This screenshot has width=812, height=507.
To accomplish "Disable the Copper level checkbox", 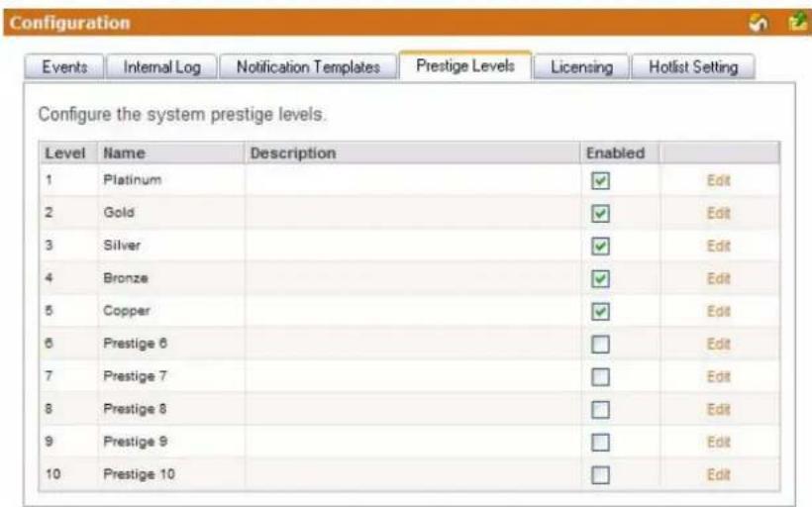I will [x=600, y=312].
